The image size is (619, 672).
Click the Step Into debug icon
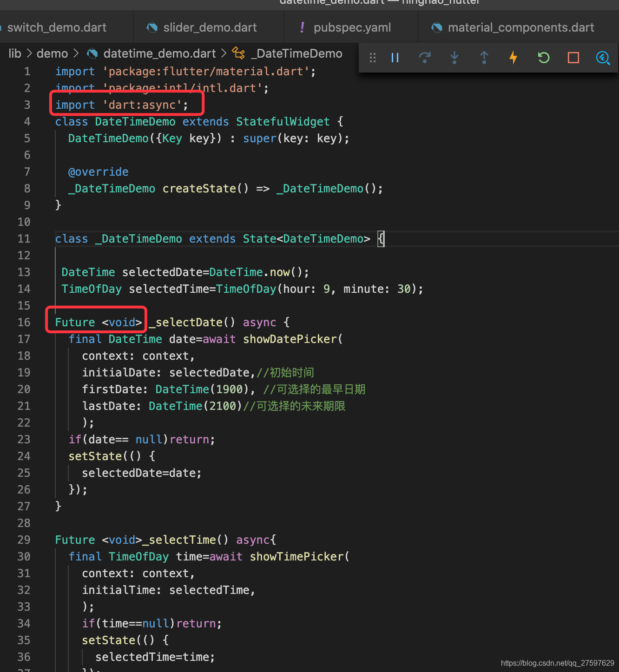pos(454,58)
